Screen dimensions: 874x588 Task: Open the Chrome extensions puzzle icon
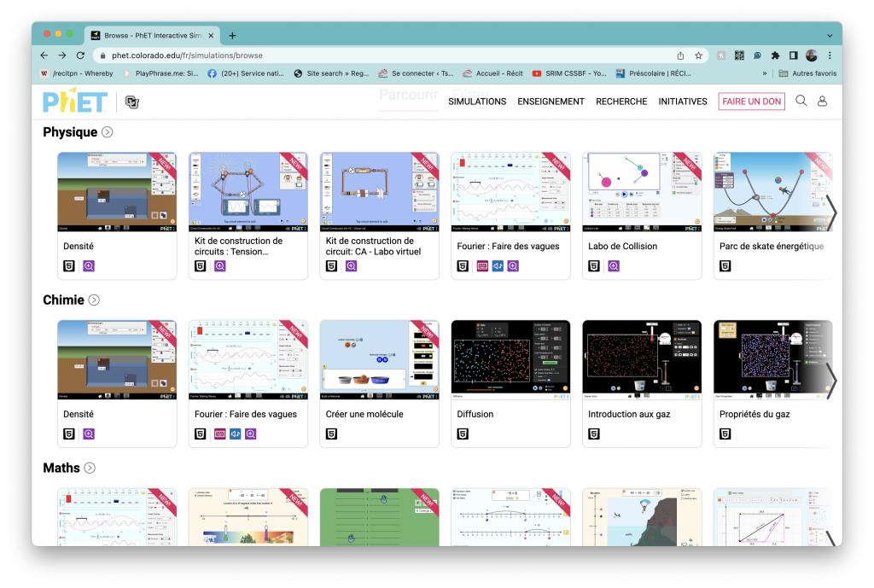point(775,55)
